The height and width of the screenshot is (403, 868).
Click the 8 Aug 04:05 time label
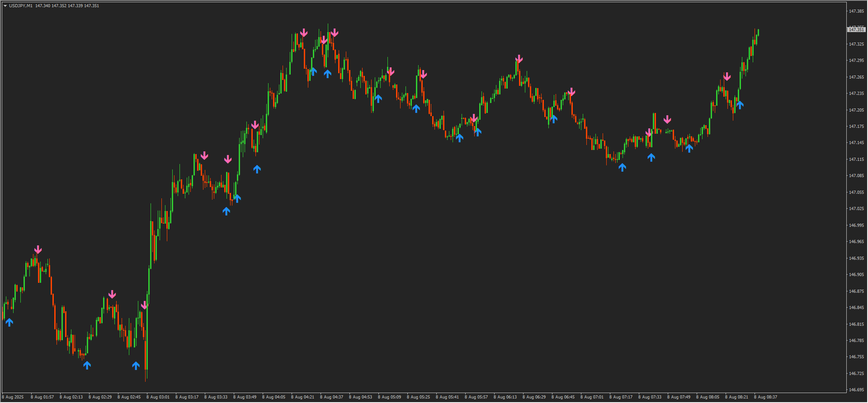coord(274,398)
